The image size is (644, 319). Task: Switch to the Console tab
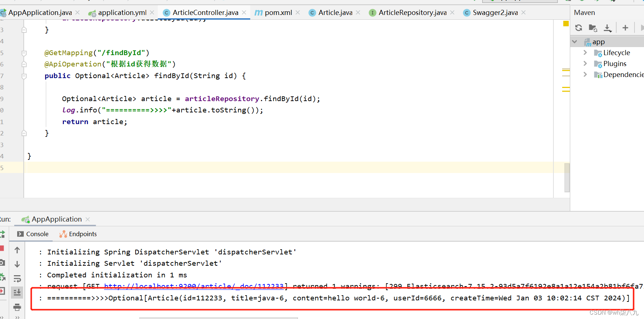33,234
